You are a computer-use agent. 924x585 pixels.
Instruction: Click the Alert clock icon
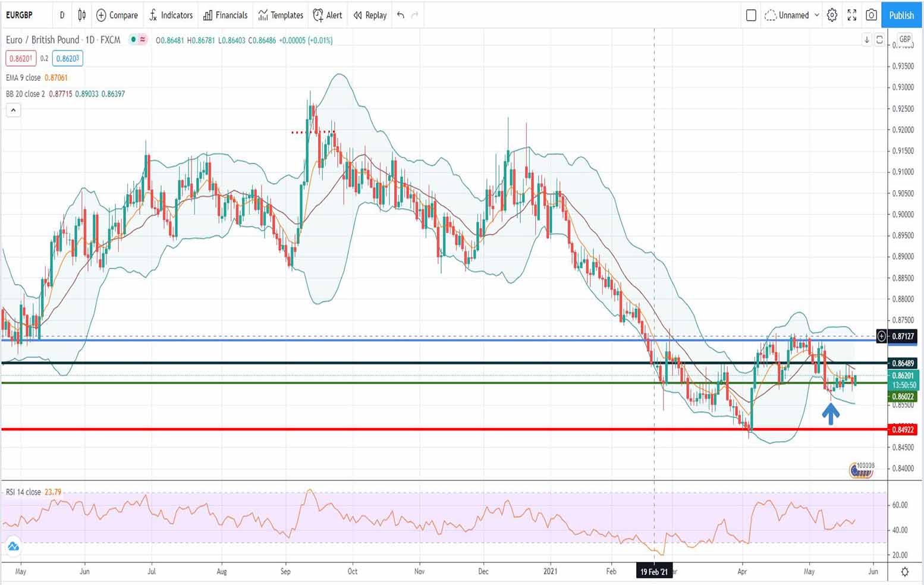coord(319,15)
